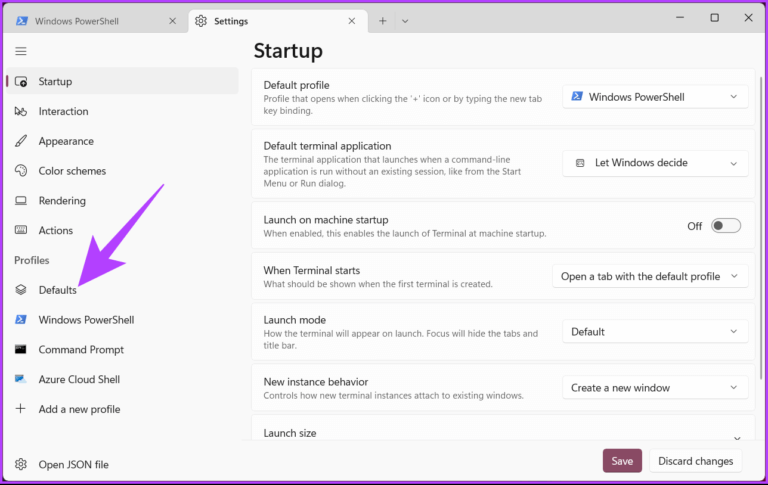Open Windows PowerShell profile settings
This screenshot has width=768, height=485.
[x=122, y=320]
